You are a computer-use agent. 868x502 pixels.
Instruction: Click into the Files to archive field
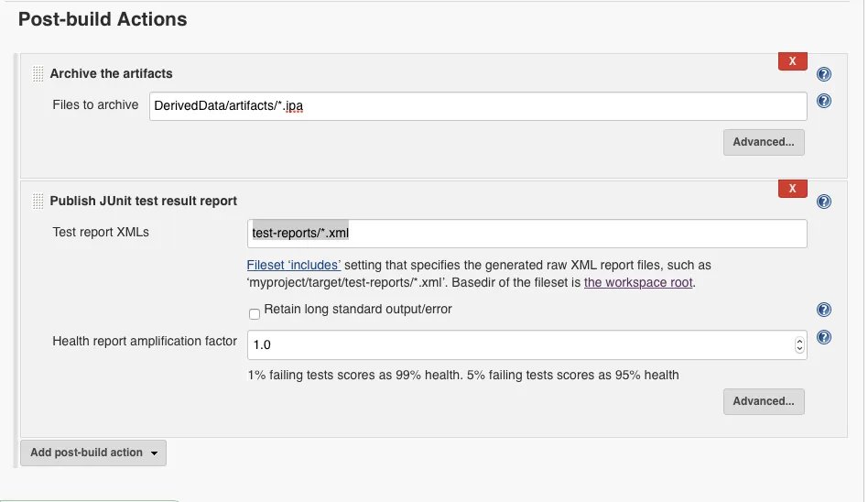478,106
